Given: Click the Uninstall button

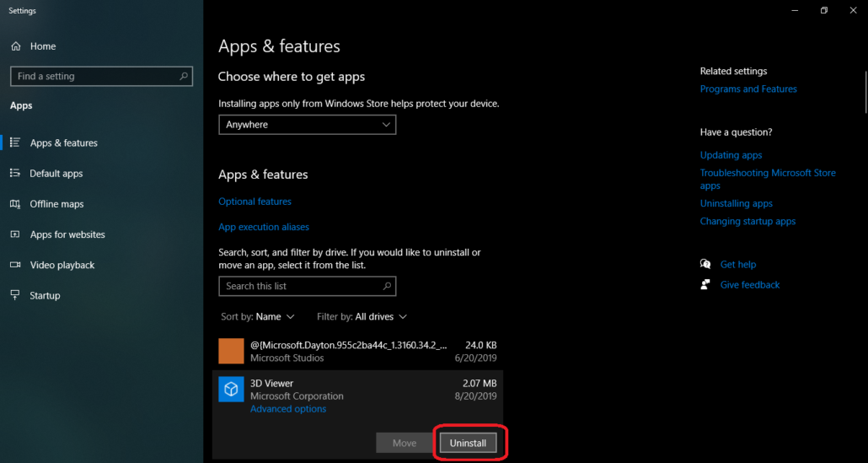Looking at the screenshot, I should [468, 443].
